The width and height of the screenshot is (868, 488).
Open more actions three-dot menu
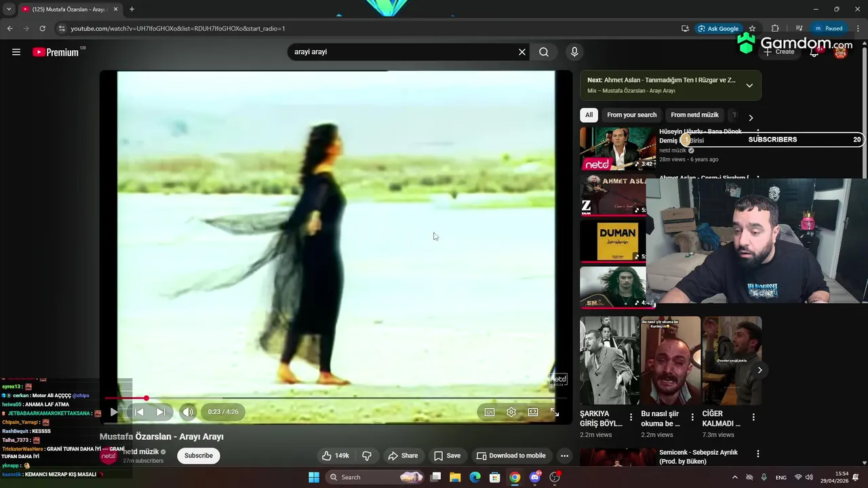[564, 456]
